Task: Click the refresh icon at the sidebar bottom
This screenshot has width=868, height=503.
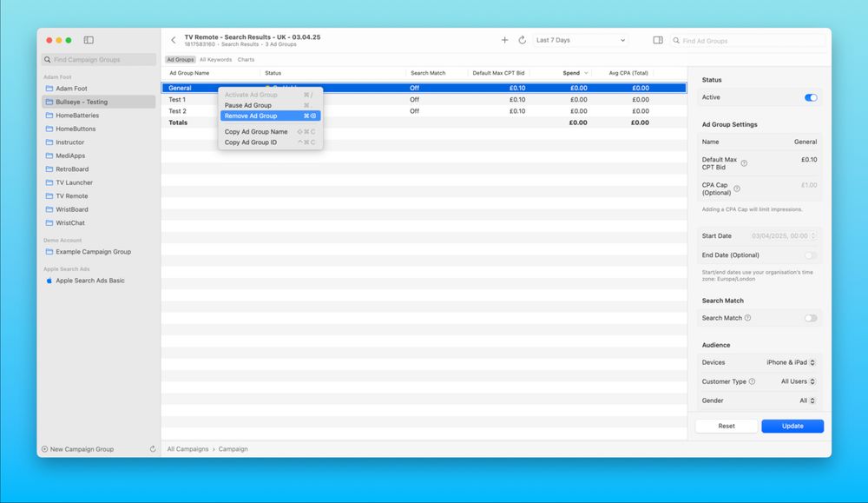Action: [153, 449]
